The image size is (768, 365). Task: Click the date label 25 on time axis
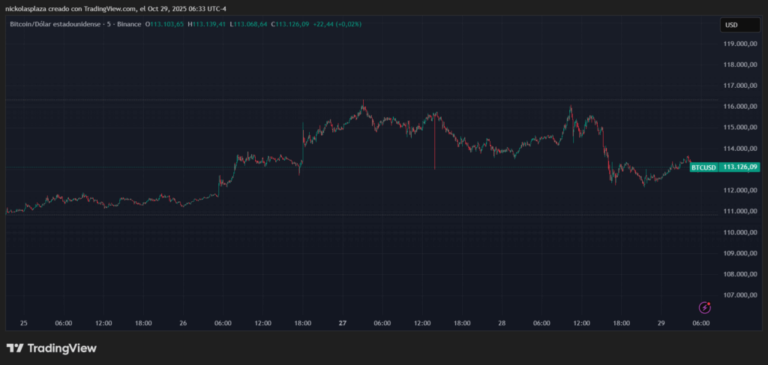tap(24, 323)
